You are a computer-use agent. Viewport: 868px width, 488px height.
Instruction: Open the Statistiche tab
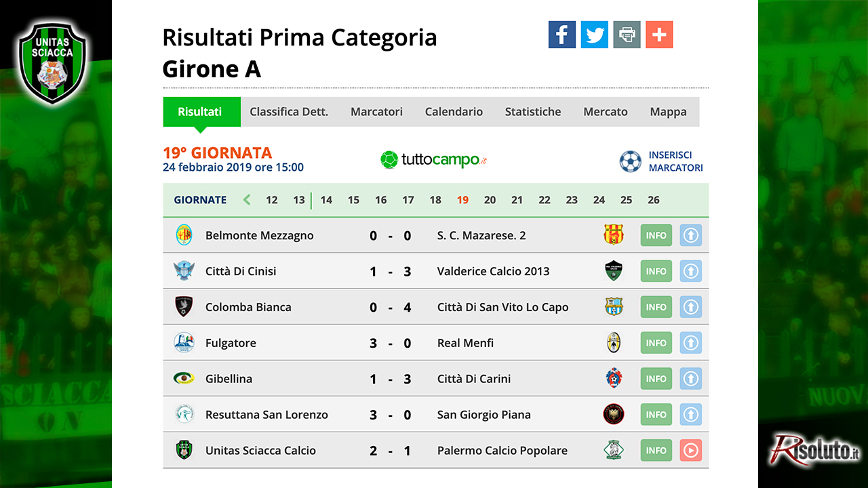pyautogui.click(x=533, y=112)
